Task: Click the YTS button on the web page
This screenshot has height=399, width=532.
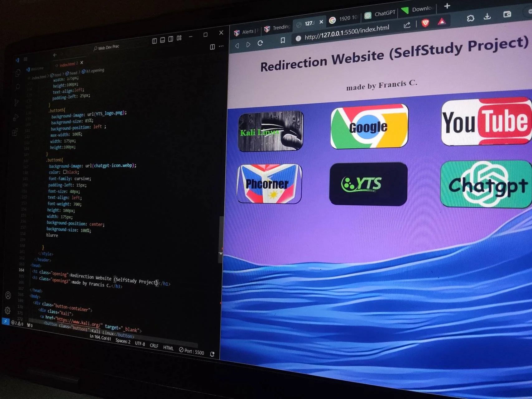Action: click(x=368, y=184)
